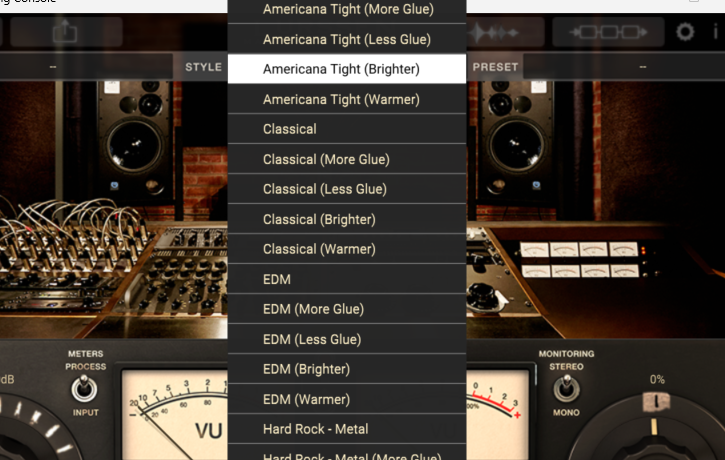Viewport: 725px width, 460px height.
Task: Click the export/share icon in top toolbar
Action: tap(66, 32)
